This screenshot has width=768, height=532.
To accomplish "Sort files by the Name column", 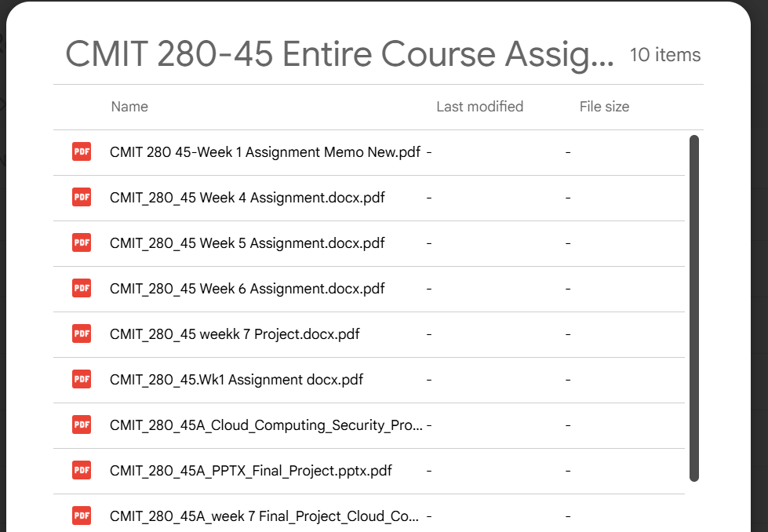I will (129, 106).
